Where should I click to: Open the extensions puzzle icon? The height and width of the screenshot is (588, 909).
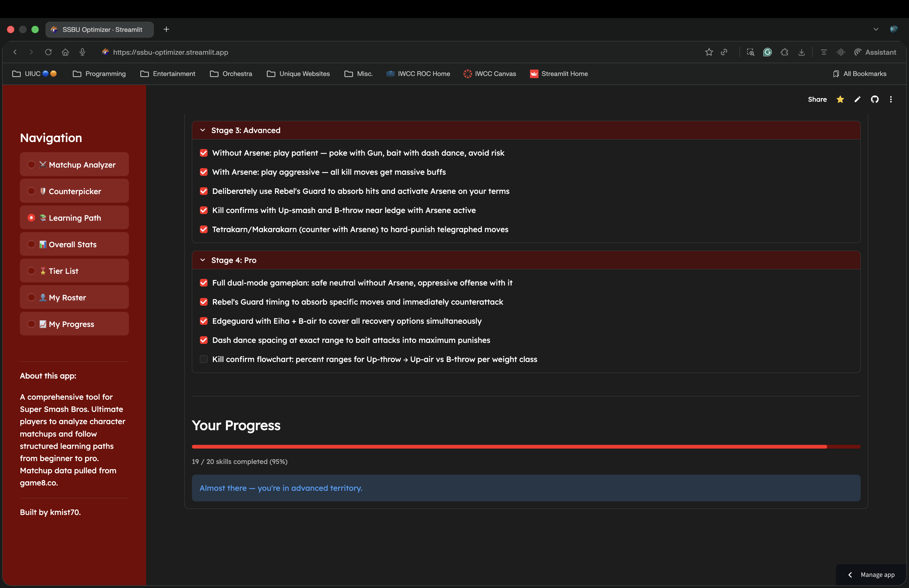click(x=785, y=52)
